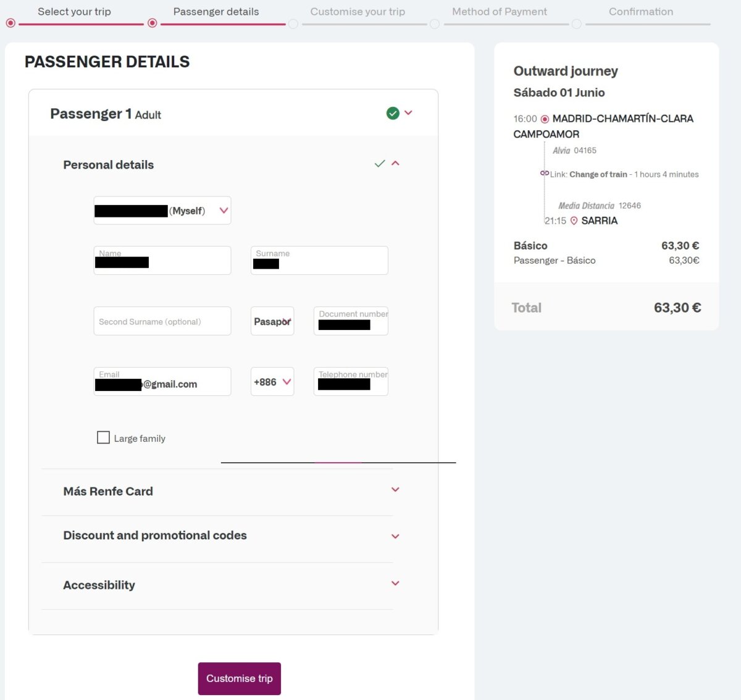741x700 pixels.
Task: Click the origin station marker beside MADRID-CHAMARTÍN
Action: coord(545,119)
